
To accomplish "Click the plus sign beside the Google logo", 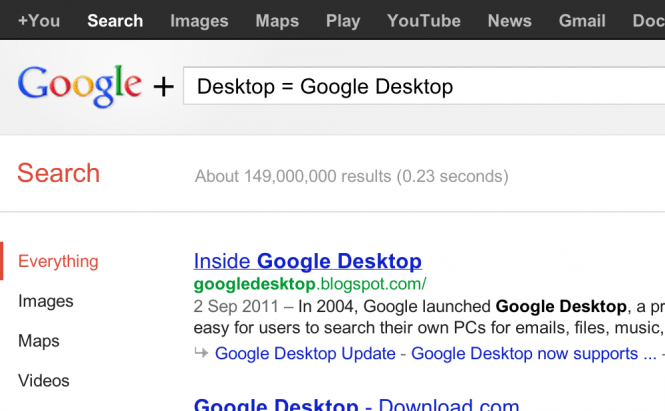I will [163, 88].
